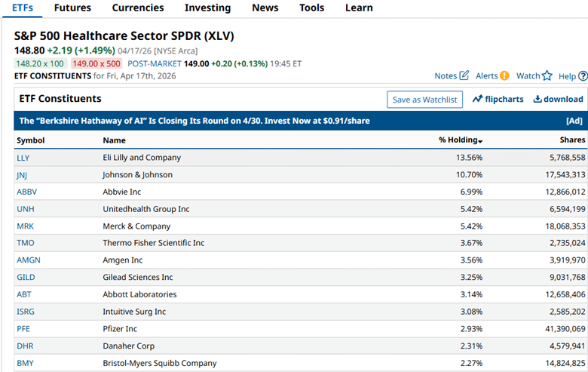Open the ISRG symbol link
The width and height of the screenshot is (588, 372).
click(26, 312)
